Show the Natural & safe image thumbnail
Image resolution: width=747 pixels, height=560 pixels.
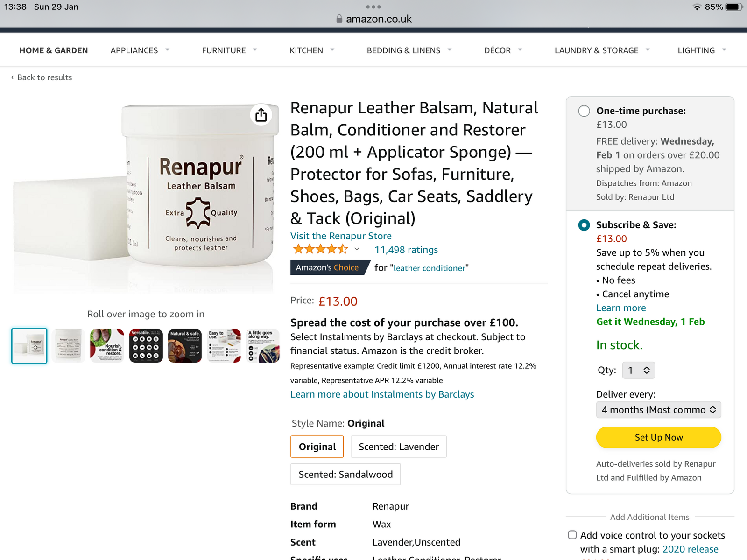pyautogui.click(x=185, y=346)
